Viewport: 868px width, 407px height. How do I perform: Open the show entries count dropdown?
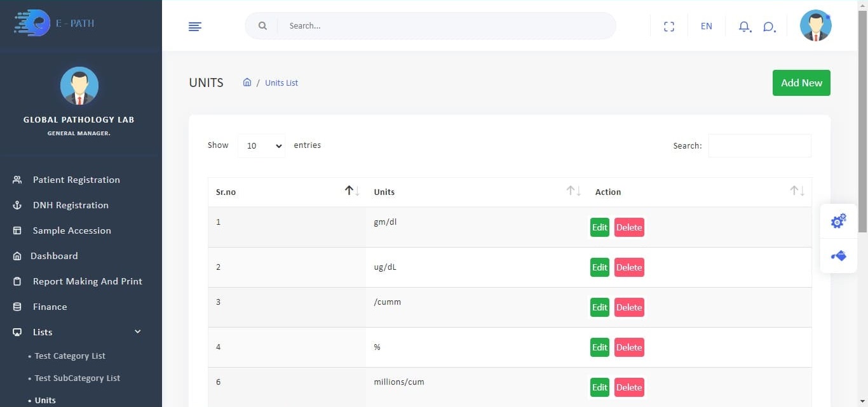[261, 145]
